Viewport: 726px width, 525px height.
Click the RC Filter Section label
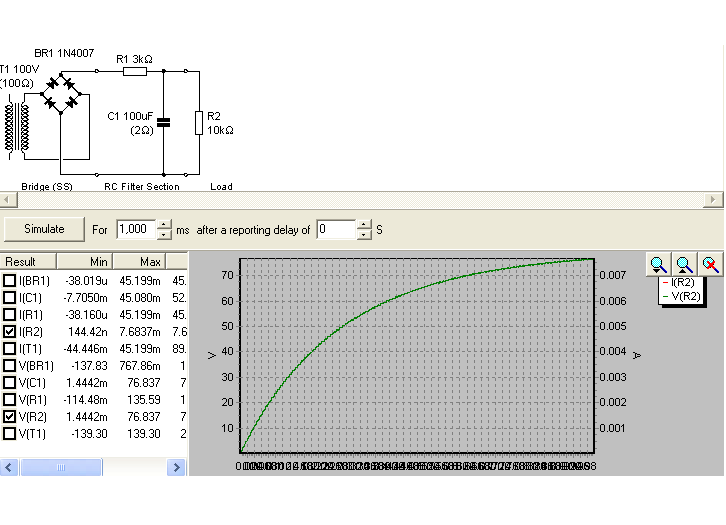(x=142, y=187)
